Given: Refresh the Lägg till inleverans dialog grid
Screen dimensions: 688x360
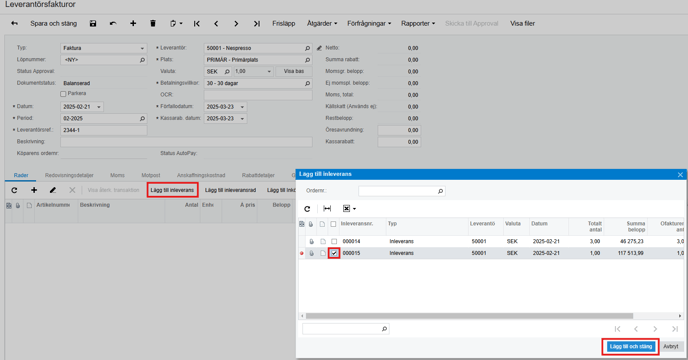Looking at the screenshot, I should [307, 209].
